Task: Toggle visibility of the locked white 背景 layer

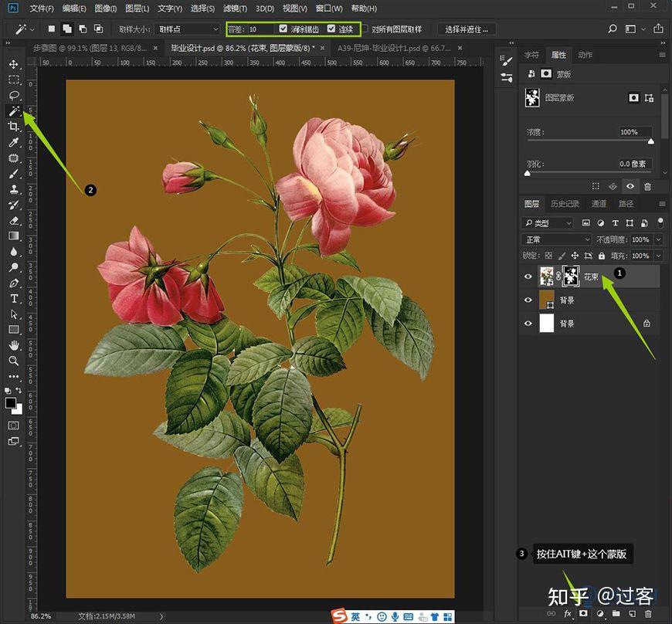Action: (x=528, y=324)
